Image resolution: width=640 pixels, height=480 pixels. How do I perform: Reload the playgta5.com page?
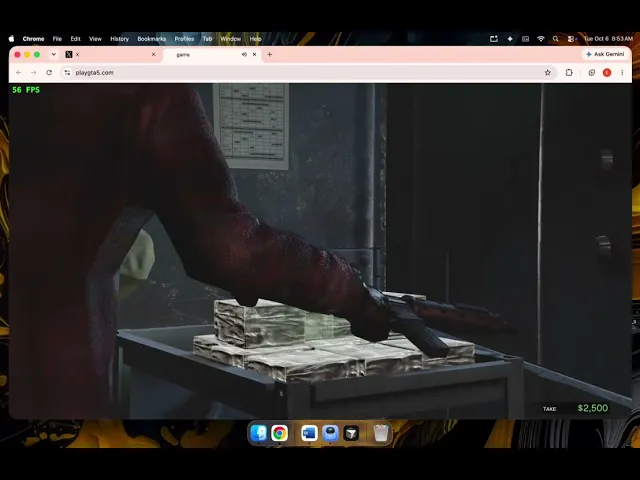click(49, 73)
